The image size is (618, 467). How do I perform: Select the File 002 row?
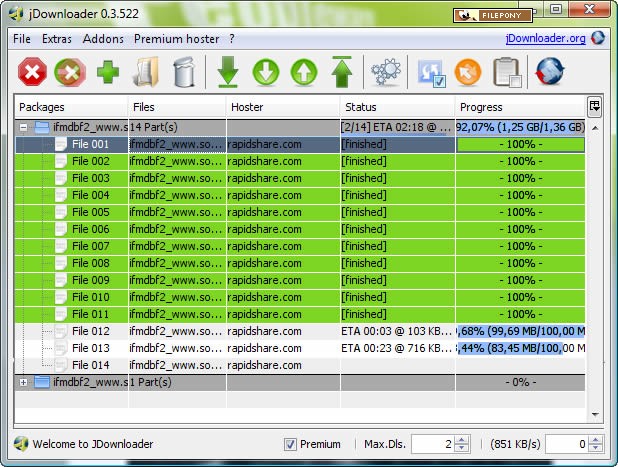pos(300,162)
